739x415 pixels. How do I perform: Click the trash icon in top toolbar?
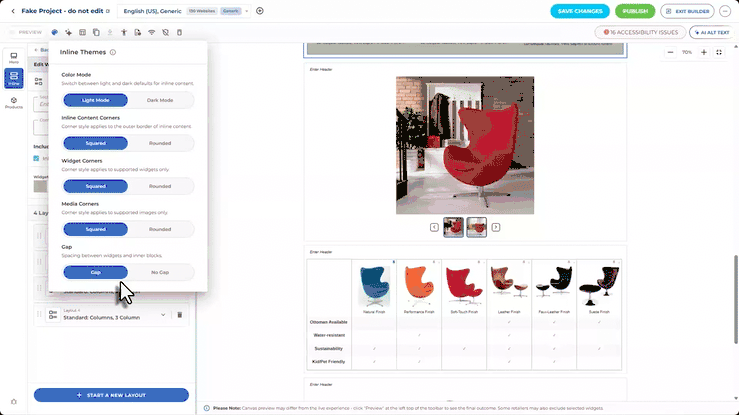[179, 33]
